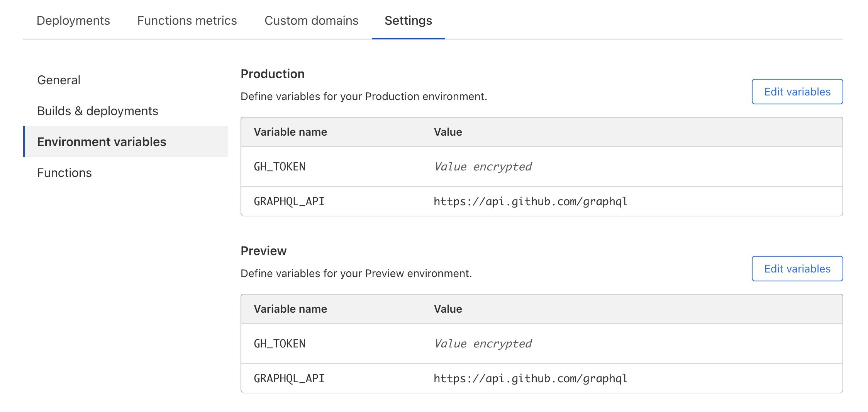Click Edit variables for Preview
Image resolution: width=868 pixels, height=412 pixels.
pos(797,269)
